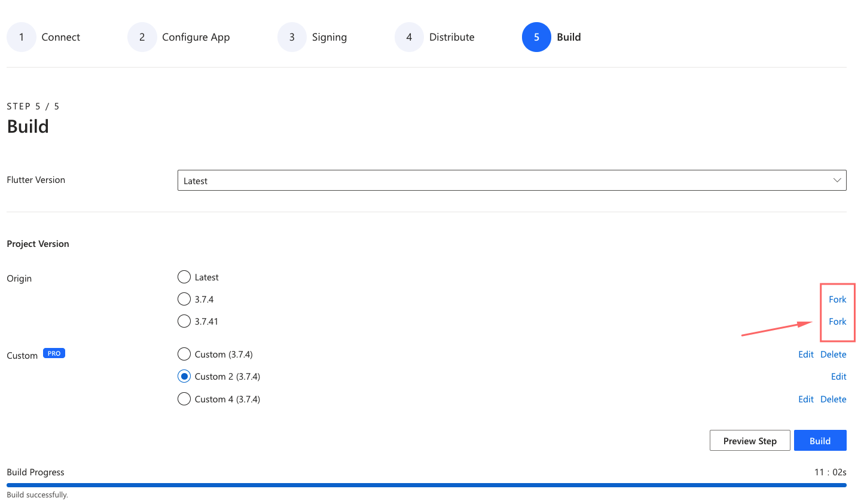This screenshot has width=867, height=504.
Task: Click the blue step 5 Build circle
Action: tap(536, 36)
